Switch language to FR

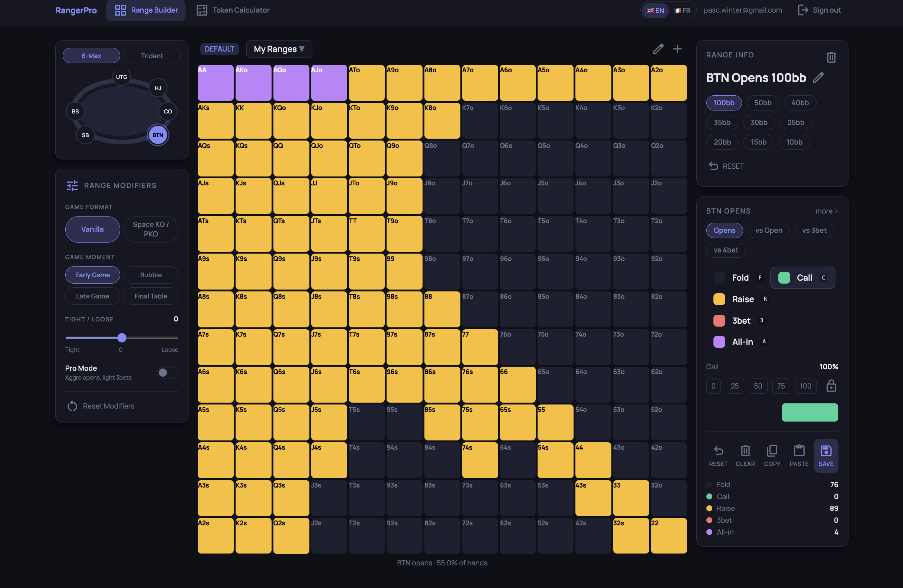682,10
